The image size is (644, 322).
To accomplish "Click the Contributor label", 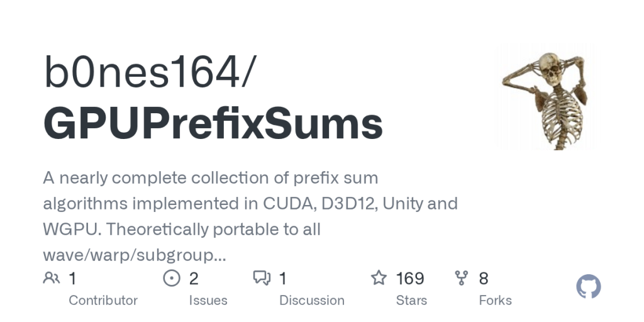I will pyautogui.click(x=103, y=301).
